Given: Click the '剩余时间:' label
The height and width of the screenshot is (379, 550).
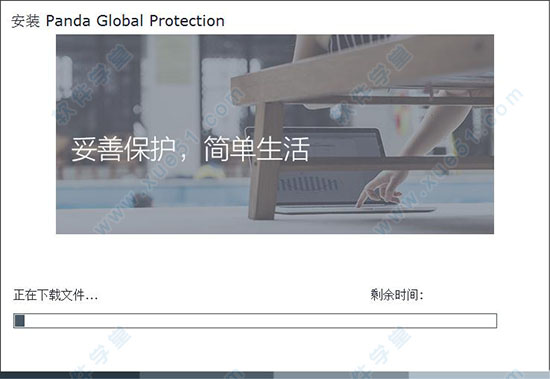Looking at the screenshot, I should click(397, 295).
